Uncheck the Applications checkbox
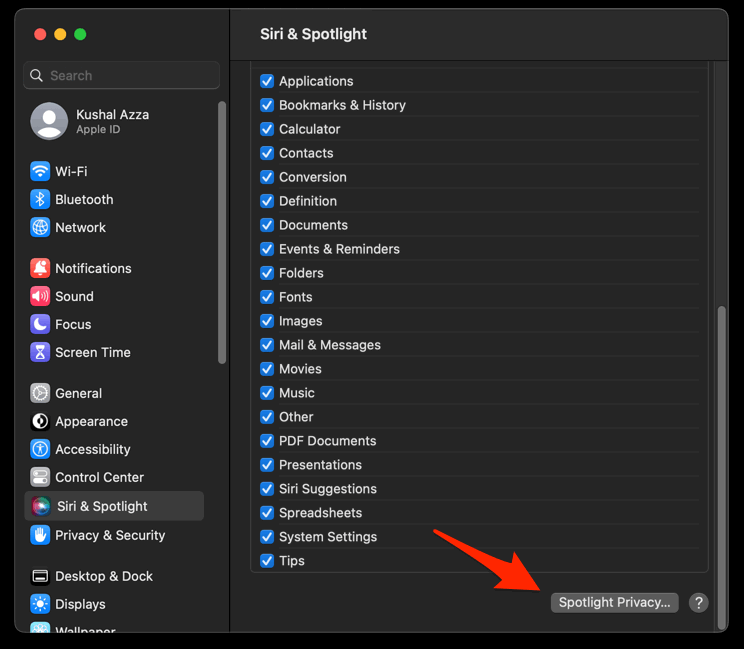The width and height of the screenshot is (744, 649). [267, 81]
